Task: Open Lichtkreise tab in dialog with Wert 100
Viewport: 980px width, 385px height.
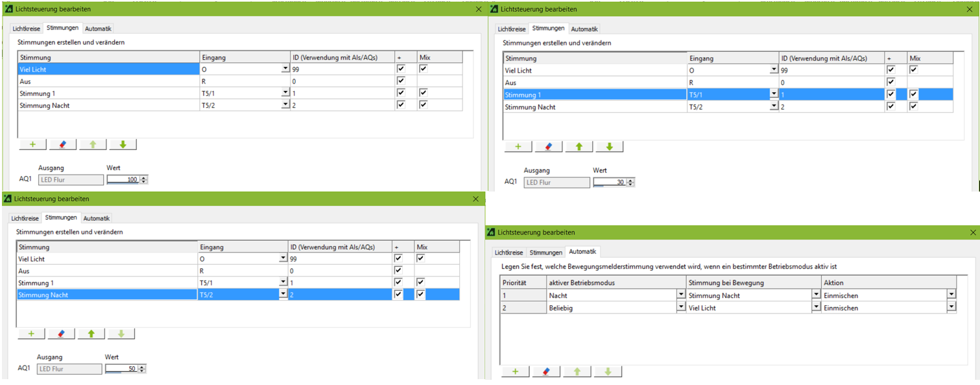Action: pyautogui.click(x=26, y=29)
